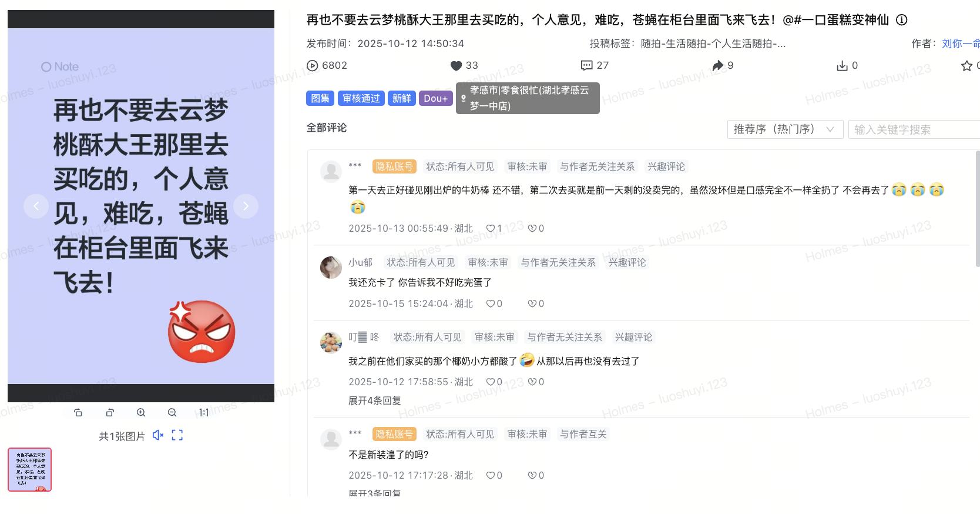The image size is (980, 514).
Task: Like the comment dated 2025-10-12 17:17:28
Action: 491,475
